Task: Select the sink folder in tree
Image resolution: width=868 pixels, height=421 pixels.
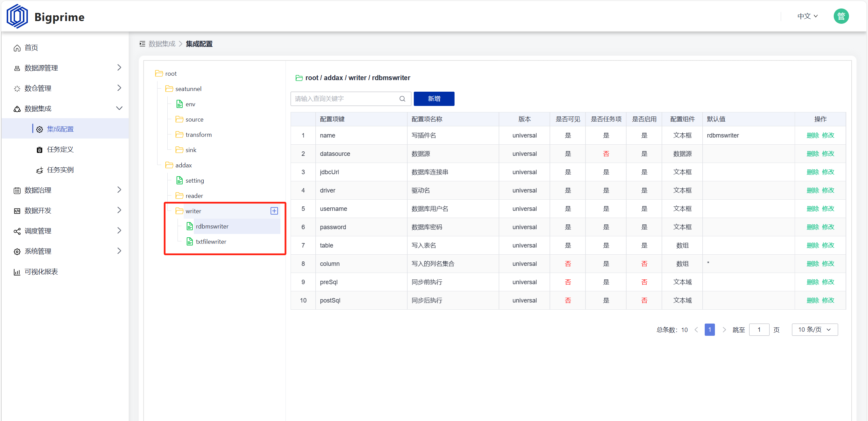Action: tap(191, 150)
